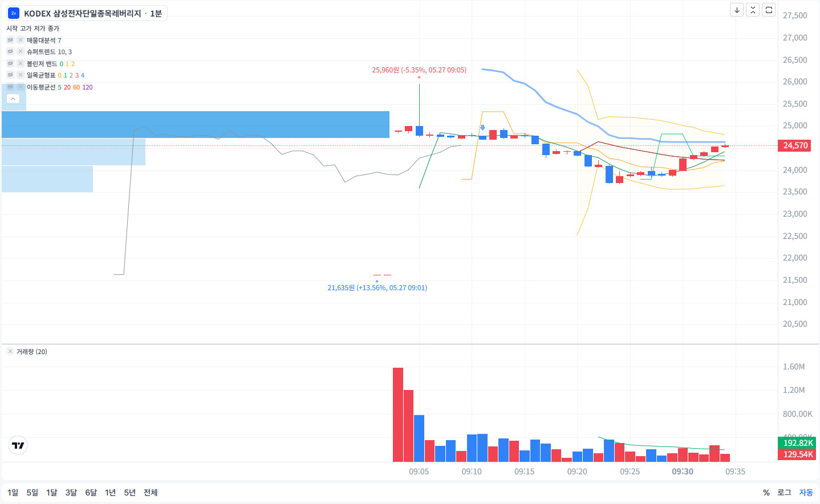Hide the 슈퍼트렌드 indicator with eye icon
Screen dimensions: 820x504
click(x=10, y=52)
